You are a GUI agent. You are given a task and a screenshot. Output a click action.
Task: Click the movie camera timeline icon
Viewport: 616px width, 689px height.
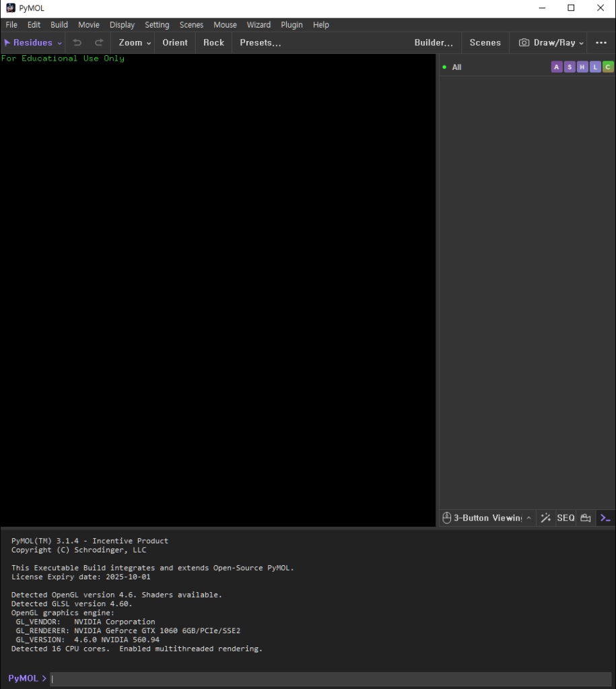(x=585, y=517)
